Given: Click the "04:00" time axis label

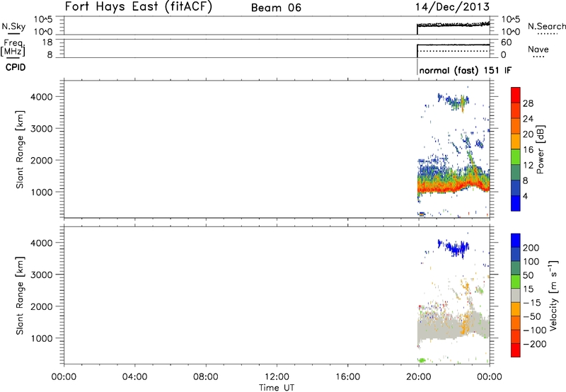Looking at the screenshot, I should [134, 377].
